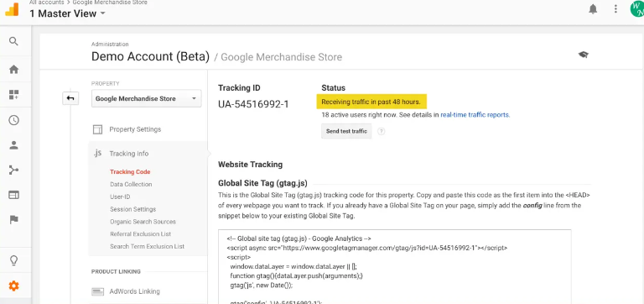The image size is (644, 304).
Task: Select User-ID submenu item
Action: pos(120,197)
